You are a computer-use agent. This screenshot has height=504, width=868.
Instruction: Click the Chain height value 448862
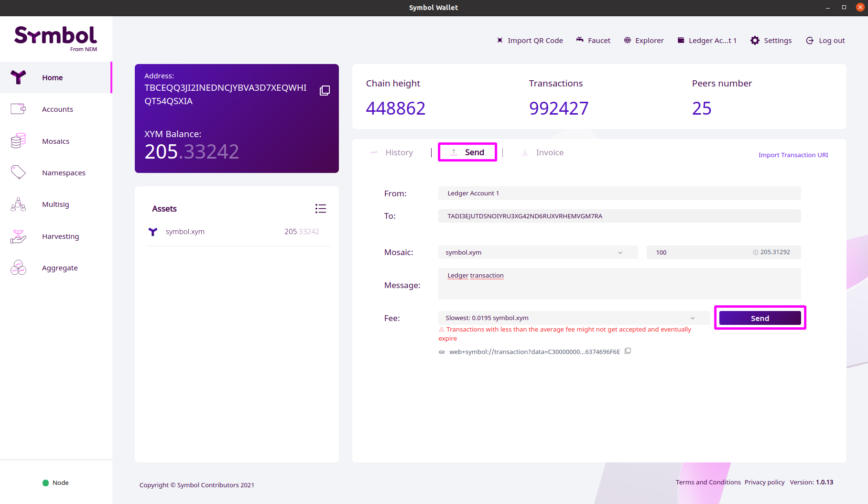pyautogui.click(x=395, y=108)
